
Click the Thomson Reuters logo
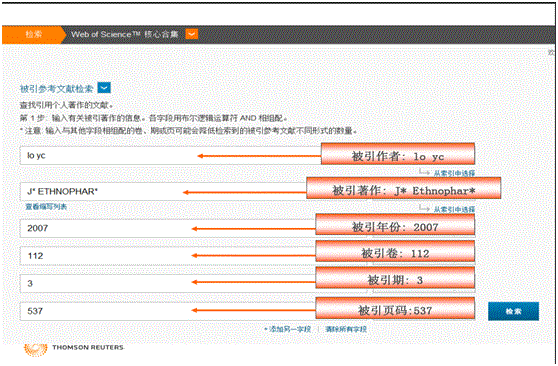click(74, 349)
